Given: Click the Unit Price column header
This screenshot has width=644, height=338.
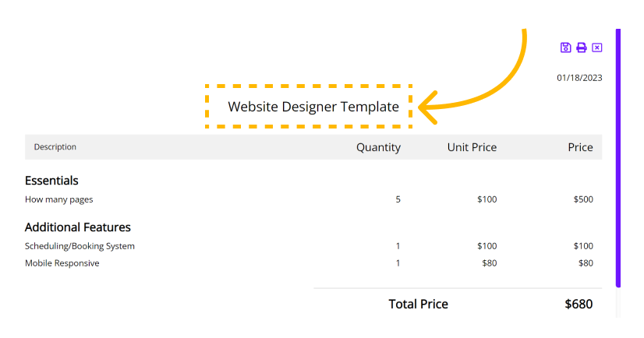Looking at the screenshot, I should [472, 147].
